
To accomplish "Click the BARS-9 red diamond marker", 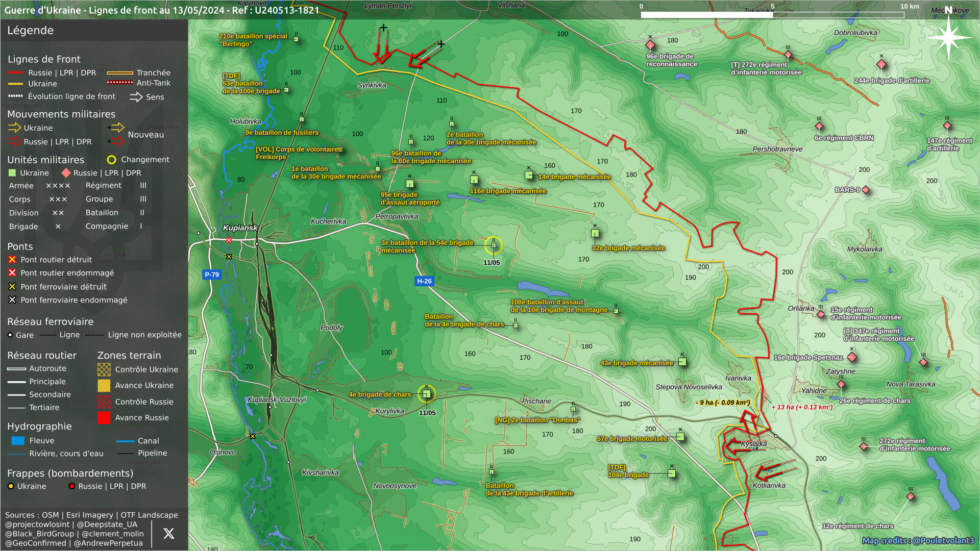I will click(866, 190).
